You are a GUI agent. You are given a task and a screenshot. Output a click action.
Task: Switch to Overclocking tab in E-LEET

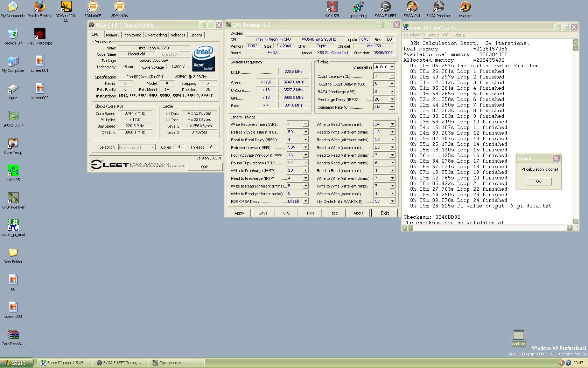tap(156, 35)
